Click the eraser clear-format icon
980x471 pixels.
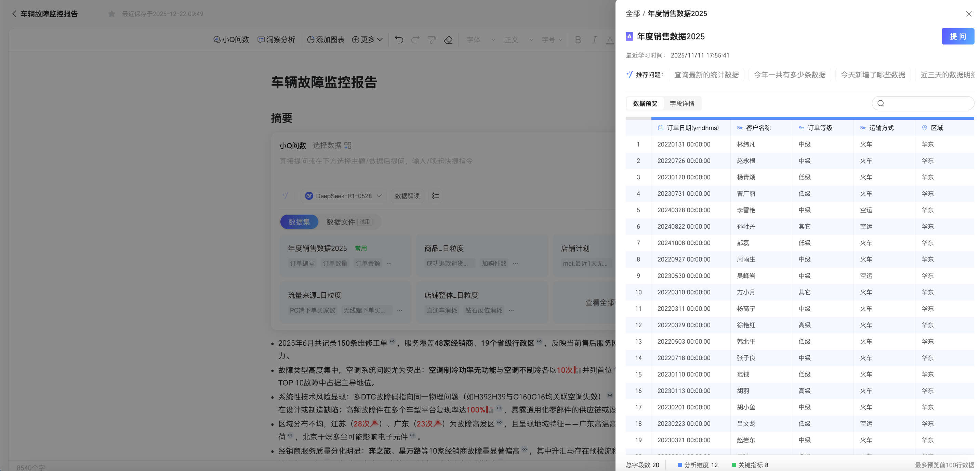(448, 40)
